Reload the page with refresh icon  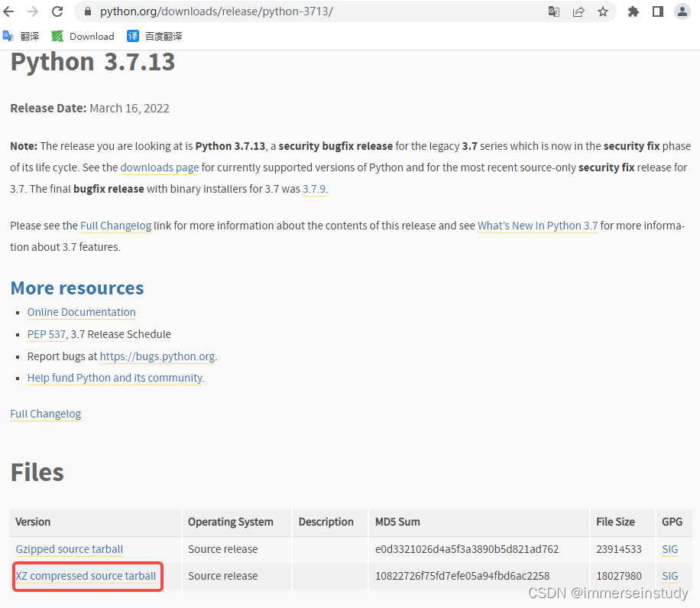[x=57, y=11]
